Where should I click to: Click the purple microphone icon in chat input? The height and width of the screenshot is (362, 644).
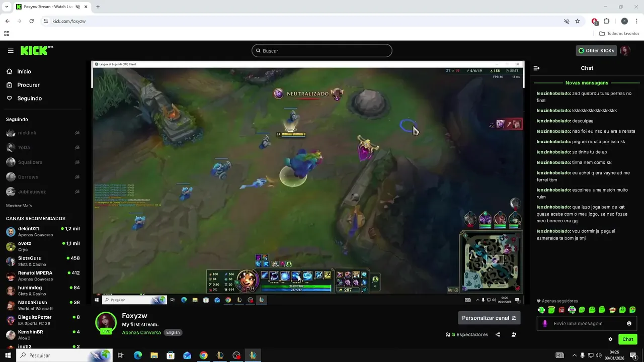(545, 323)
